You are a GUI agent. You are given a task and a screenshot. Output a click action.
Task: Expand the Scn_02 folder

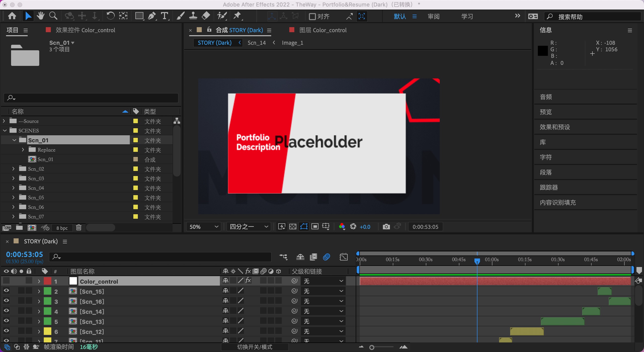coord(13,169)
